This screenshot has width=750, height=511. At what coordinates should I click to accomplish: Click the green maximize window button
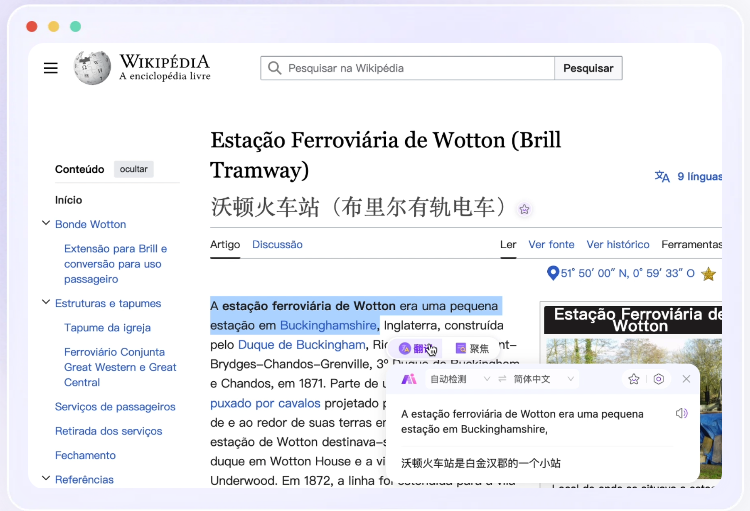[76, 26]
